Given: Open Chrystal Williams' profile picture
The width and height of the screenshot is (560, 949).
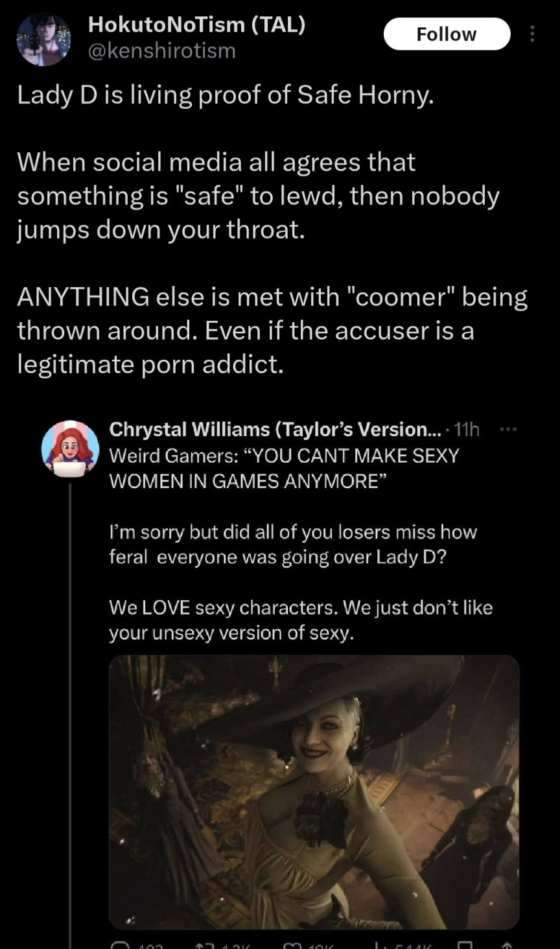Looking at the screenshot, I should [70, 449].
